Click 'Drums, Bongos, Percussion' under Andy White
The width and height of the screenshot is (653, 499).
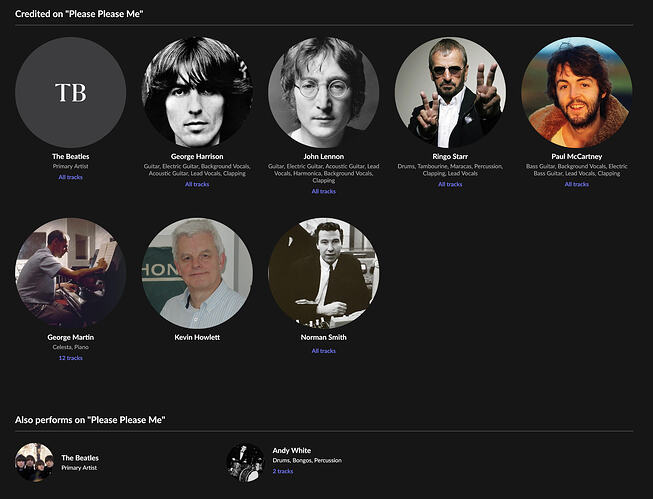coord(307,460)
